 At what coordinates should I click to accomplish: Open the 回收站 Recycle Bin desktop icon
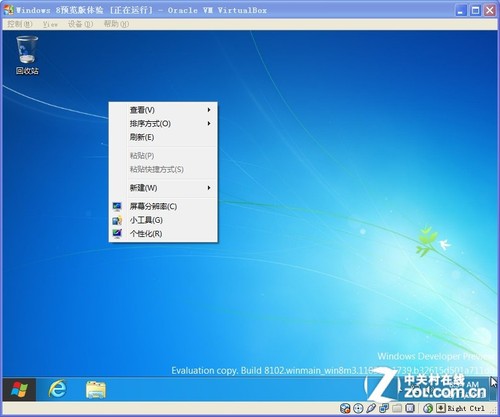[x=27, y=55]
